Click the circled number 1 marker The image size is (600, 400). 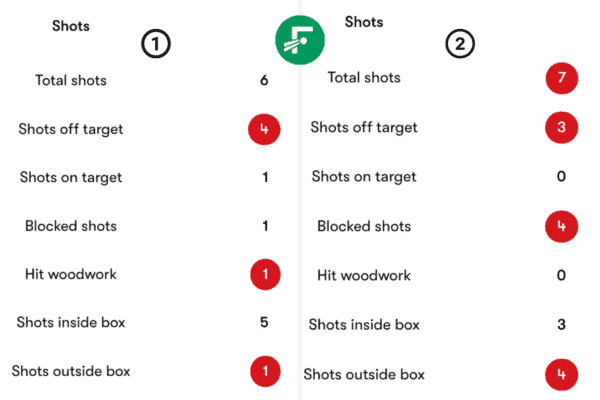coord(156,44)
